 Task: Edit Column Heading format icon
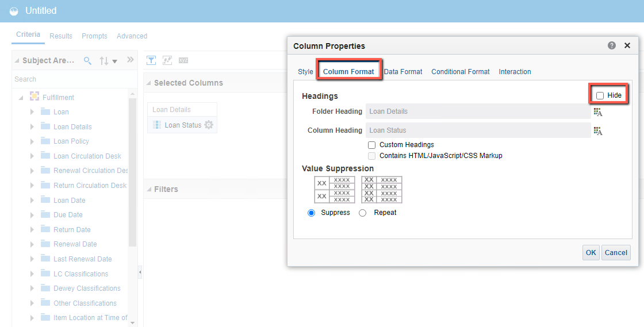(598, 131)
